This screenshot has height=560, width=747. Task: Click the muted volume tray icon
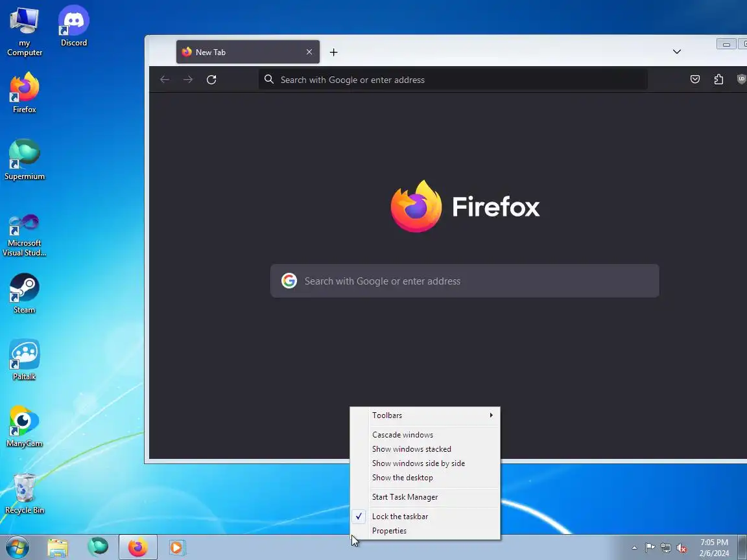[x=682, y=548]
